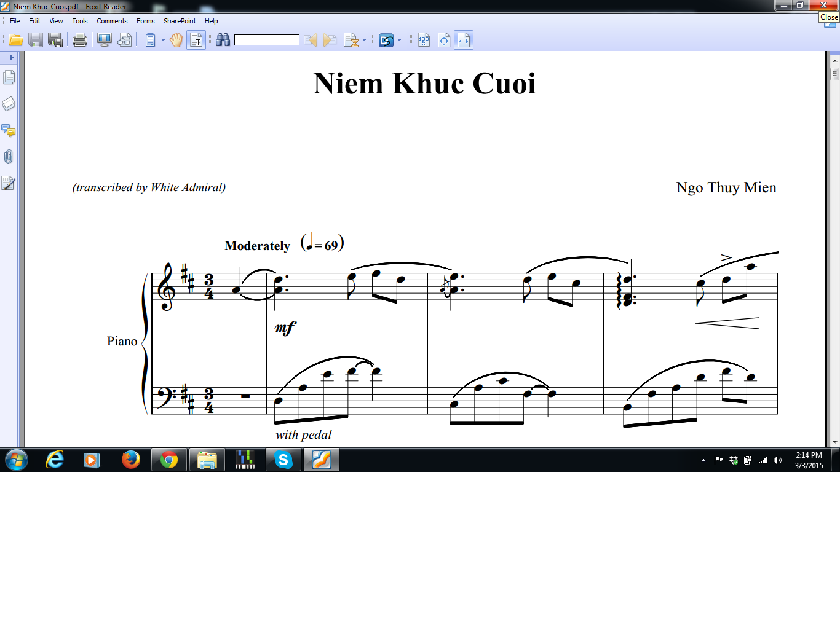Image resolution: width=840 pixels, height=636 pixels.
Task: Go to next search result arrow
Action: [330, 41]
